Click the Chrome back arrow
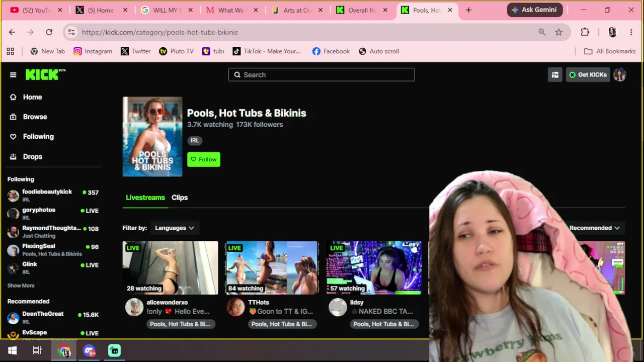 pos(12,32)
